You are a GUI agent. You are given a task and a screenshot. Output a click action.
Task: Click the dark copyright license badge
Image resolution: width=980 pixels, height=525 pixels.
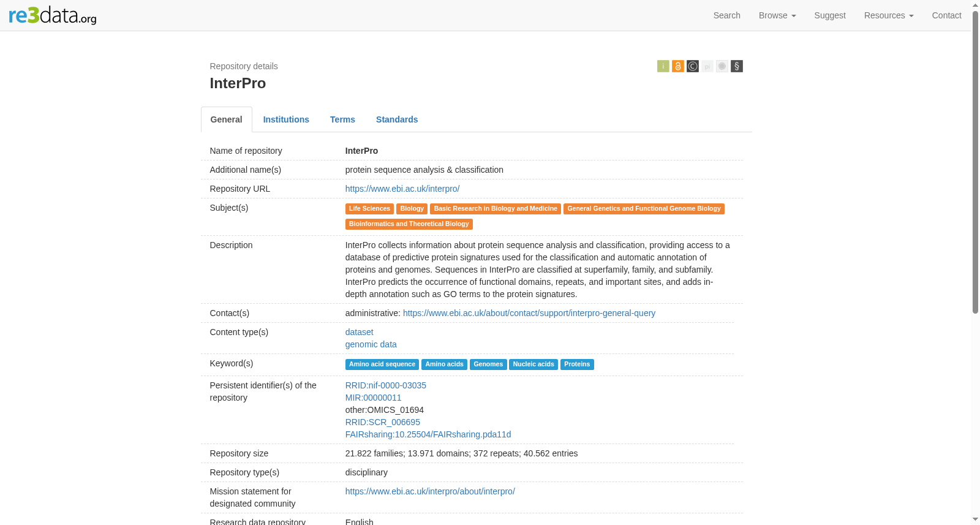[x=692, y=66]
